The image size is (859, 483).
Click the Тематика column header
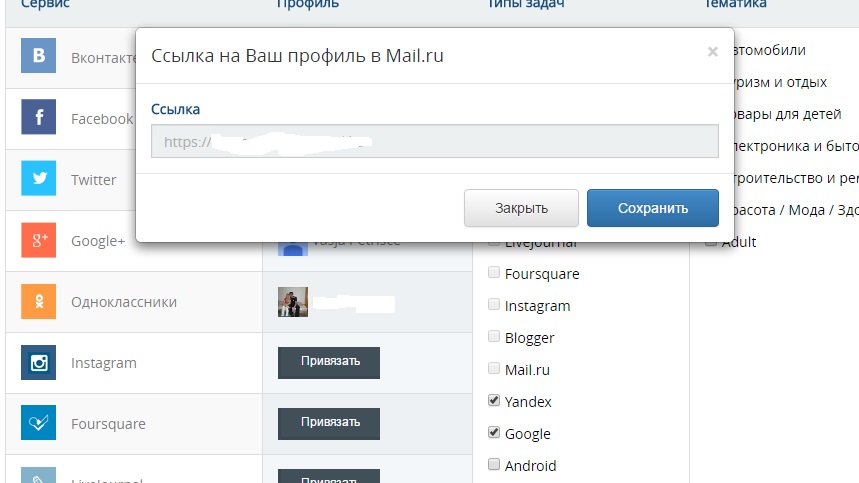[735, 4]
